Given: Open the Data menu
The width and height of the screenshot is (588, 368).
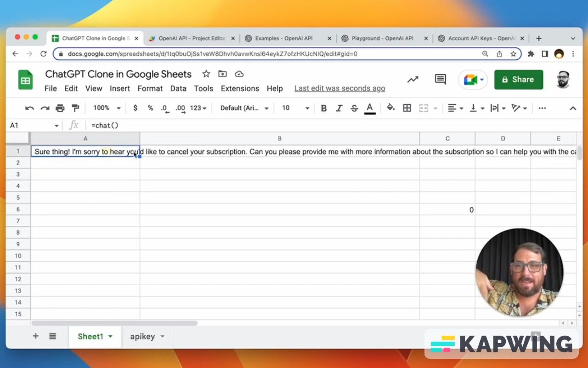Looking at the screenshot, I should point(178,88).
